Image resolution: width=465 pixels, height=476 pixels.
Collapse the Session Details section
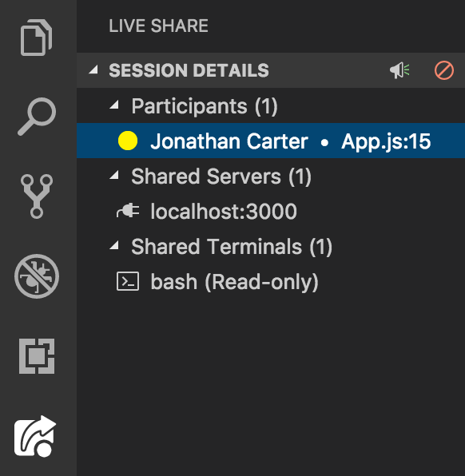[x=93, y=69]
